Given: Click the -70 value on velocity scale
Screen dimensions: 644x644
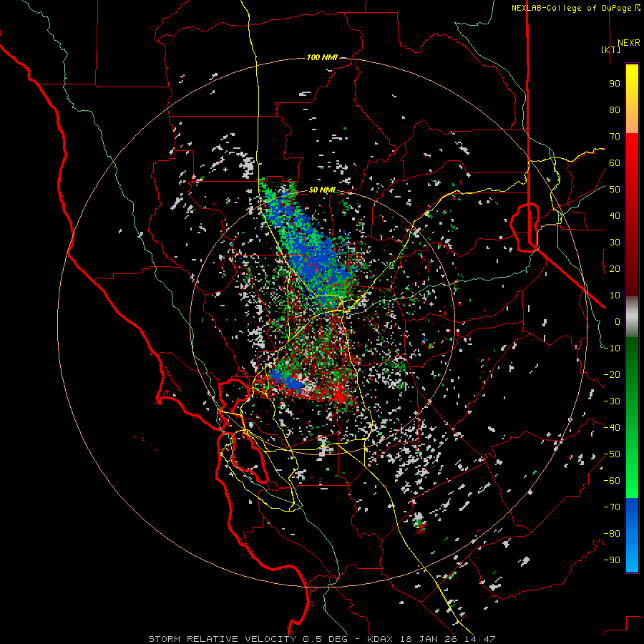Looking at the screenshot, I should coord(612,507).
